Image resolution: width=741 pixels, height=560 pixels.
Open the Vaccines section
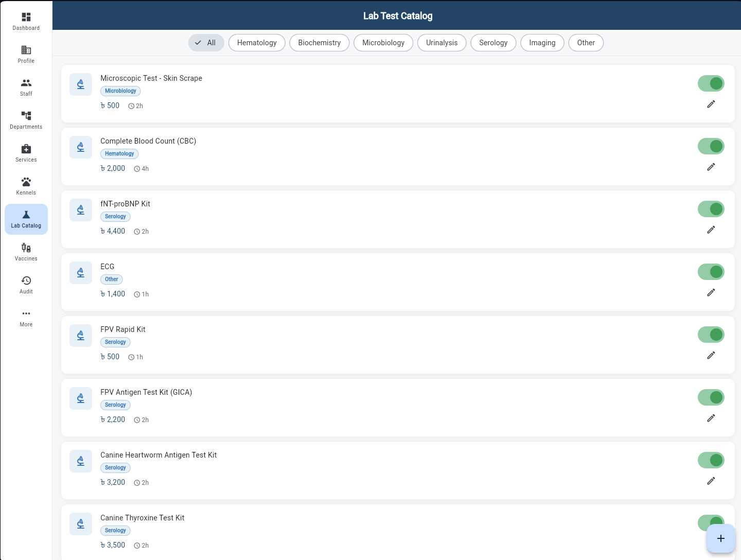point(26,252)
